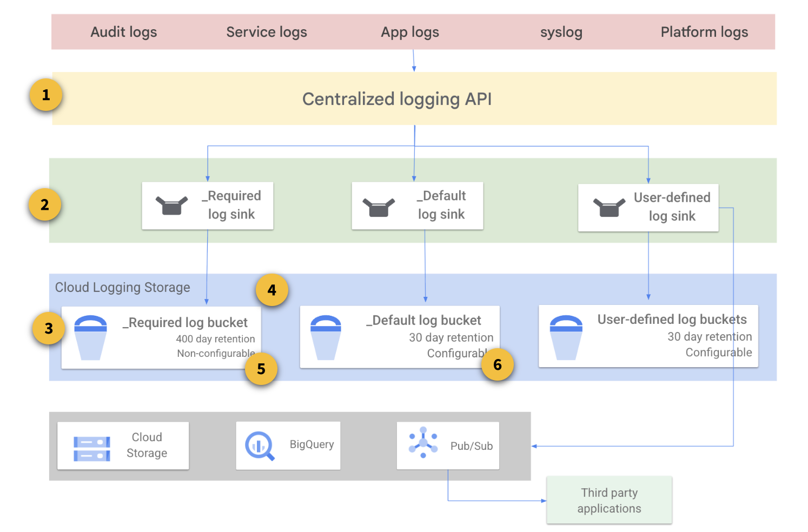808x532 pixels.
Task: Click the User-defined log sink icon
Action: click(x=609, y=207)
